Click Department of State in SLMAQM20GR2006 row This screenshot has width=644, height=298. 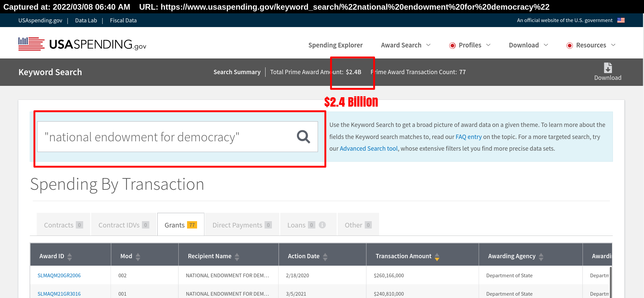(x=509, y=275)
